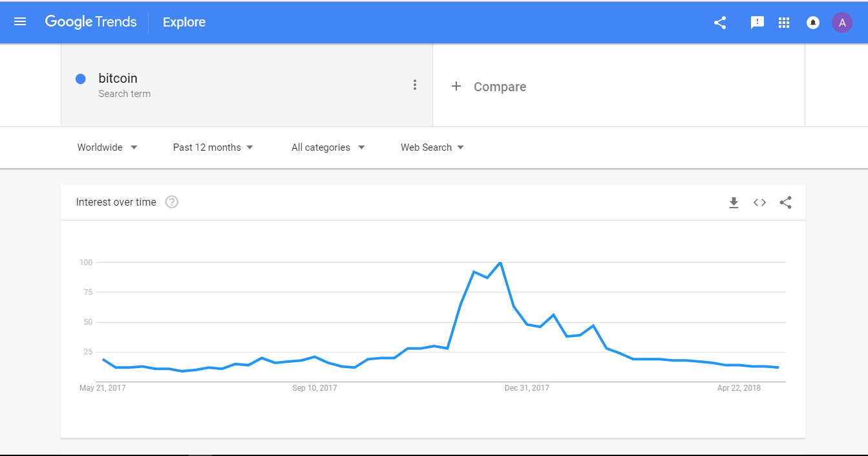Expand the Worldwide region dropdown
This screenshot has height=456, width=868.
pos(107,147)
